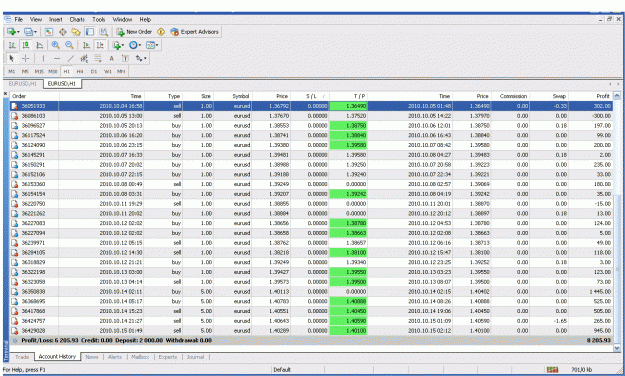Select the trendline drawing tool
Screen dimensions: 625x376
[x=71, y=58]
